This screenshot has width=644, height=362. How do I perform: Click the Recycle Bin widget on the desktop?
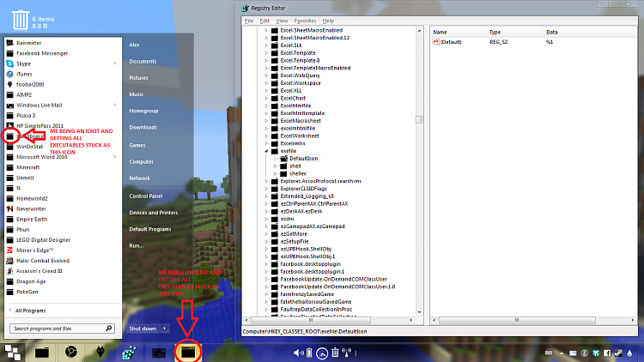[20, 20]
